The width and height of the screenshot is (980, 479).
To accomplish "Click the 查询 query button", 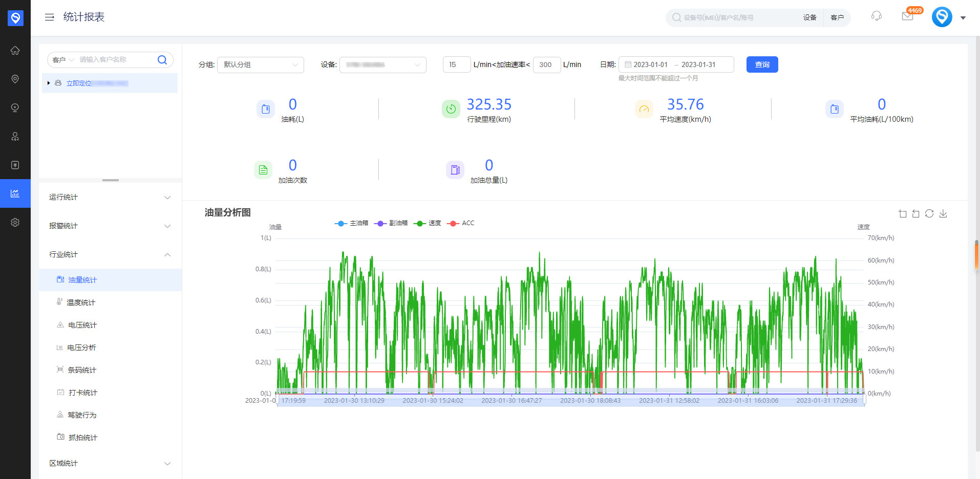I will click(x=762, y=64).
